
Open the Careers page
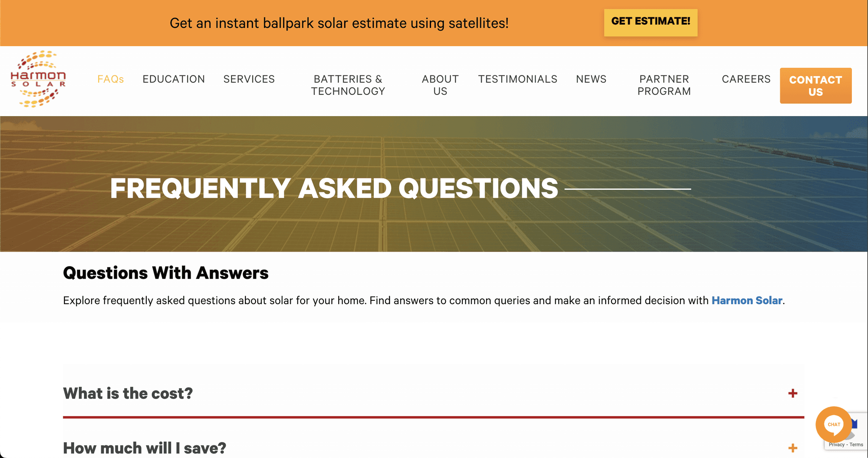[746, 79]
